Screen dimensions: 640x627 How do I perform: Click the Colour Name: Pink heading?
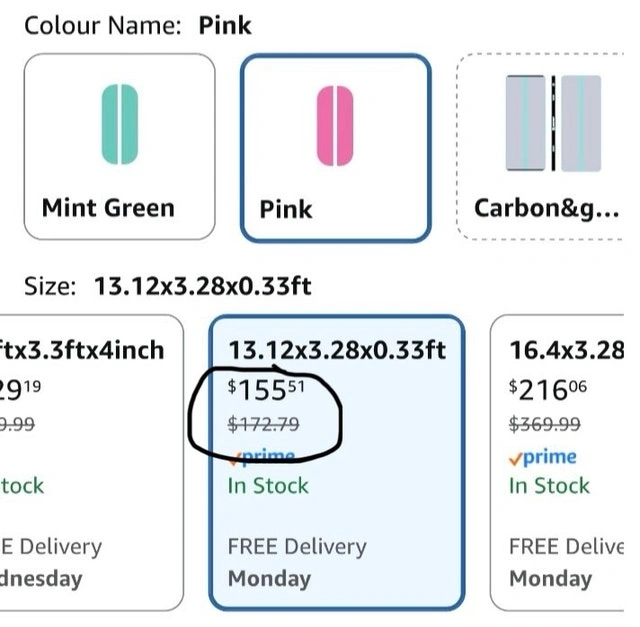138,25
